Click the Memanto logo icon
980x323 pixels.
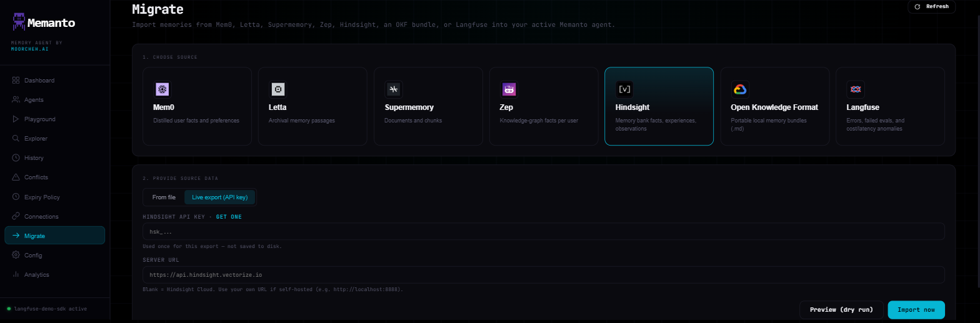pos(19,23)
